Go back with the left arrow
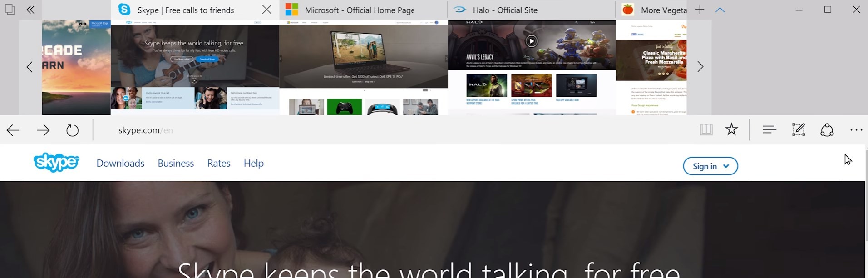 click(x=13, y=130)
